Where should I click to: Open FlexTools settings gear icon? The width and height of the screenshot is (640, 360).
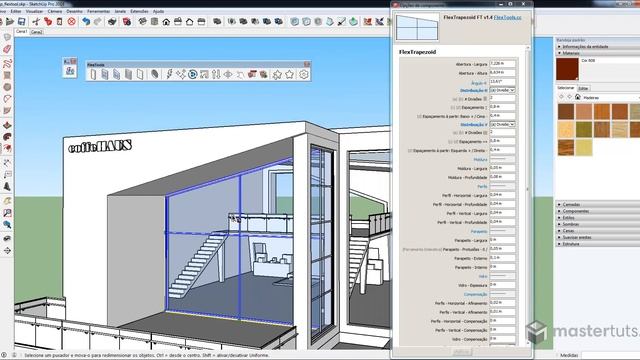pyautogui.click(x=303, y=74)
